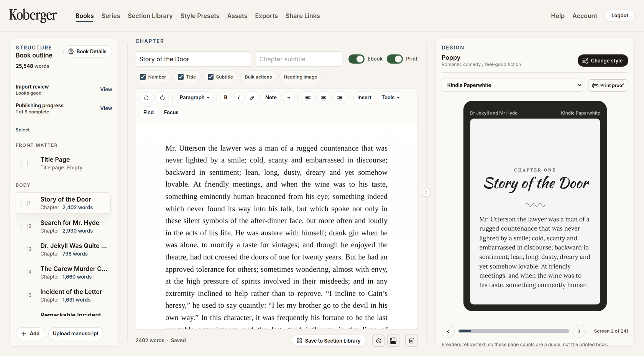Open the Kindle Paperwhite device dropdown
Image resolution: width=644 pixels, height=356 pixels.
[512, 85]
